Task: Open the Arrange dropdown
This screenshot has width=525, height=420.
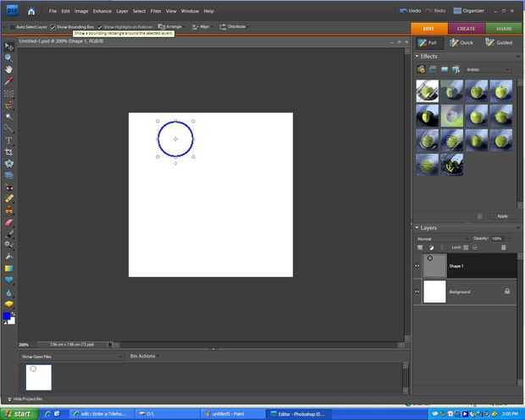Action: pos(171,26)
